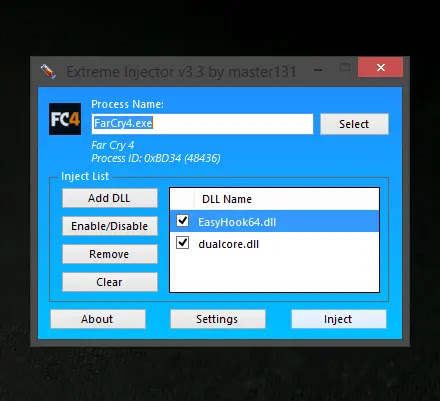Click the Select process button

354,124
